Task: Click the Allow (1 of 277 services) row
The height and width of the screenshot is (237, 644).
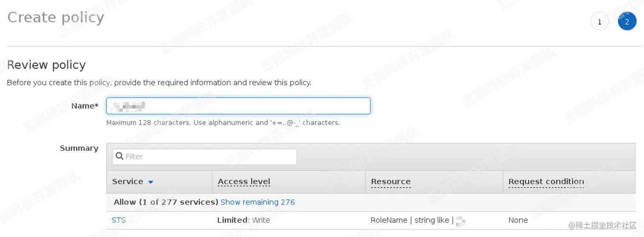Action: tap(166, 202)
